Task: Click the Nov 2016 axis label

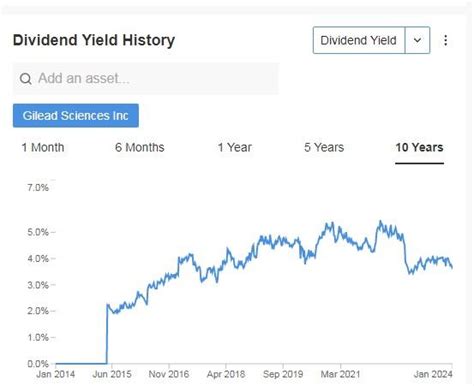Action: (169, 374)
